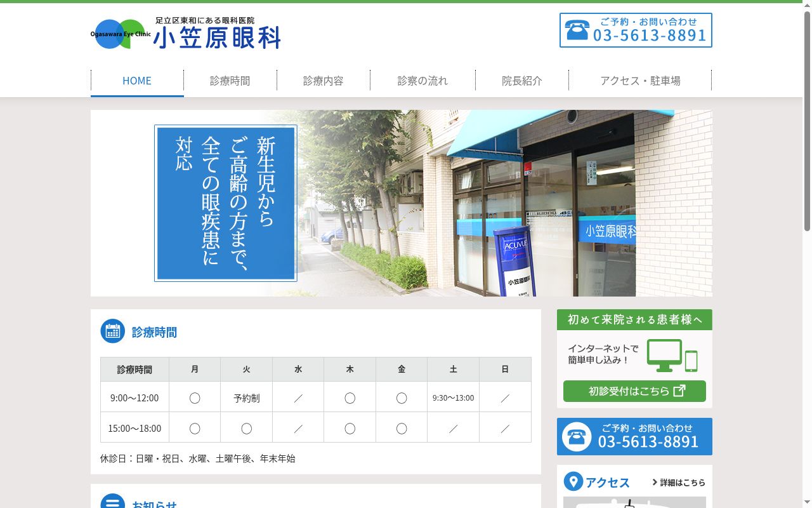812x508 pixels.
Task: Click the 金 column header
Action: click(x=402, y=369)
